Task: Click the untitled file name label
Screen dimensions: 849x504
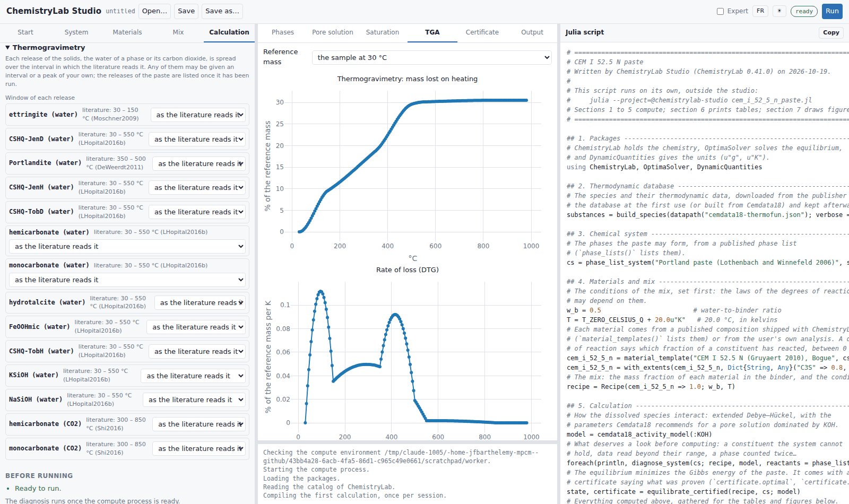Action: 120,11
